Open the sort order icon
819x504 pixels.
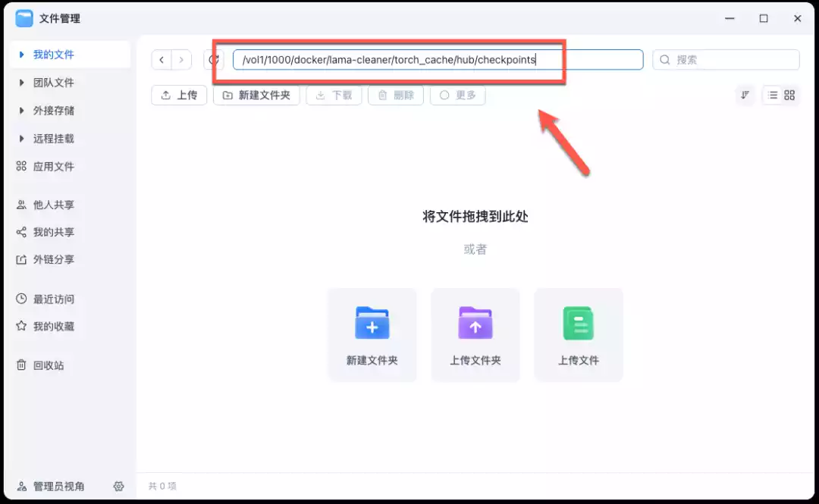745,95
